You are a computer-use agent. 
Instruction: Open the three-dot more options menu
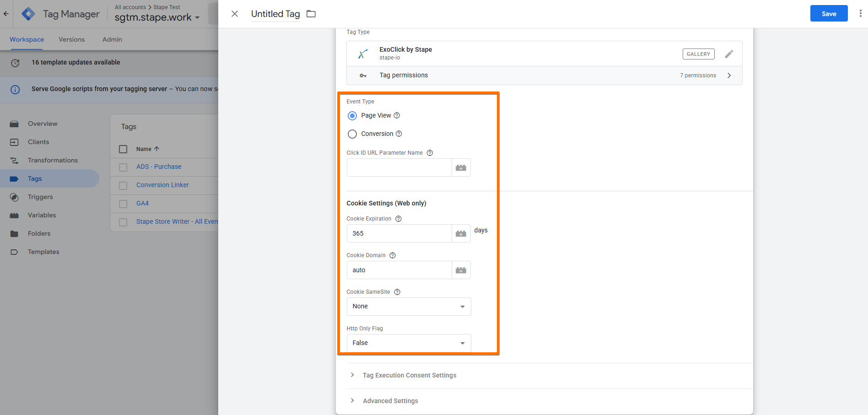pos(860,14)
